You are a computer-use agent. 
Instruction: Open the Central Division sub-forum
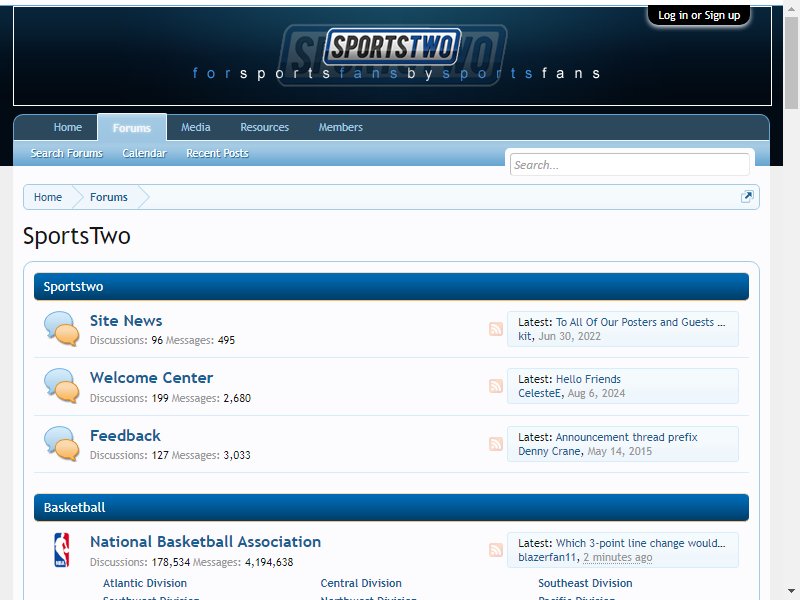tap(361, 583)
